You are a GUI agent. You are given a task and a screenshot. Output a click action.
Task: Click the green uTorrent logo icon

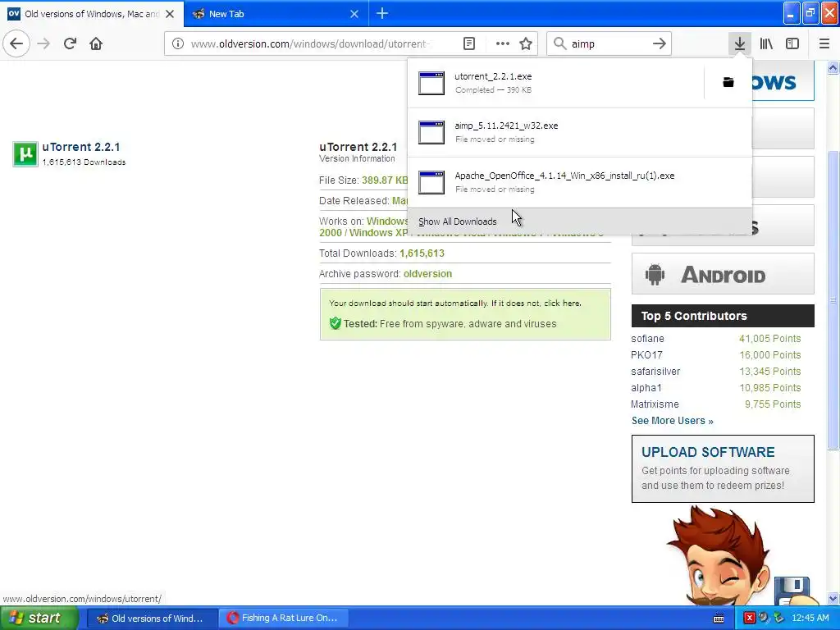[x=25, y=154]
